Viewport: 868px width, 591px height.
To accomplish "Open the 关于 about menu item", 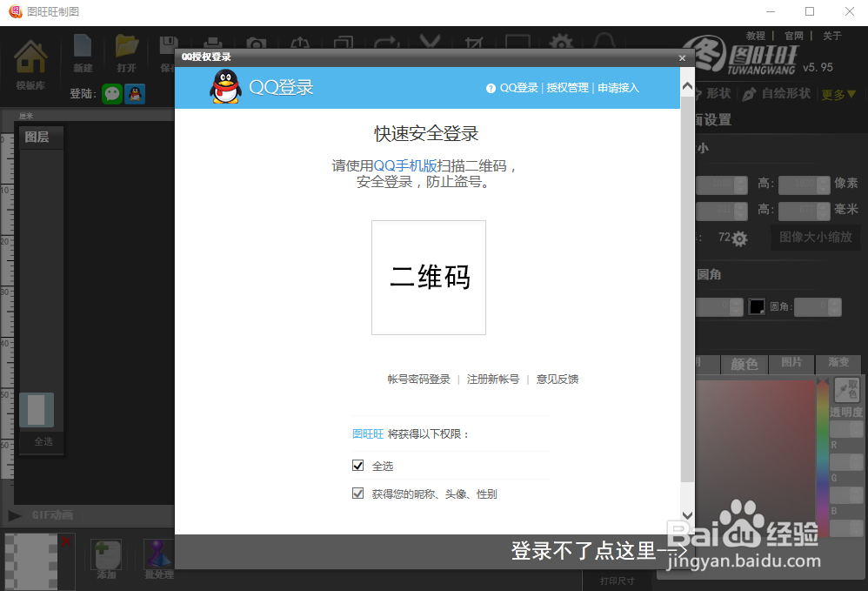I will 832,36.
